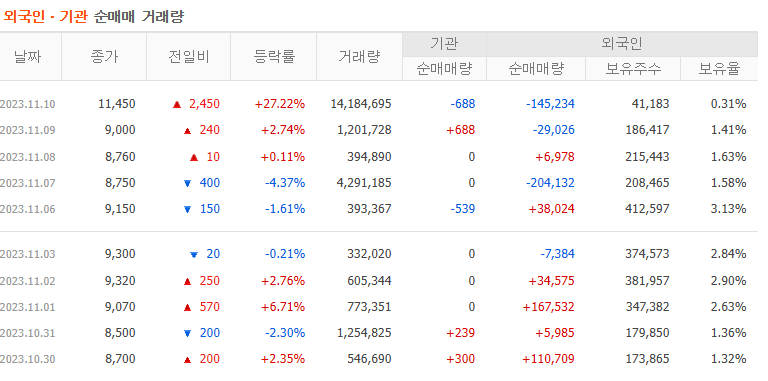Click the holdings value 412,597
This screenshot has height=381, width=768.
pos(648,209)
